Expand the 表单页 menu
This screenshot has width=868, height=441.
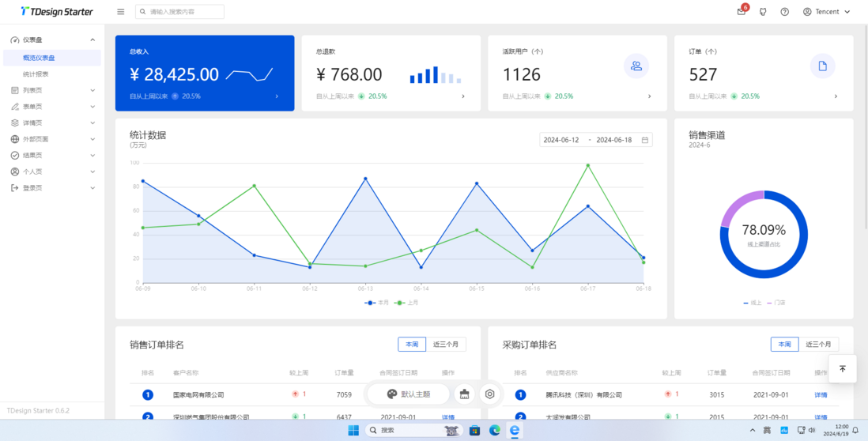(x=52, y=106)
